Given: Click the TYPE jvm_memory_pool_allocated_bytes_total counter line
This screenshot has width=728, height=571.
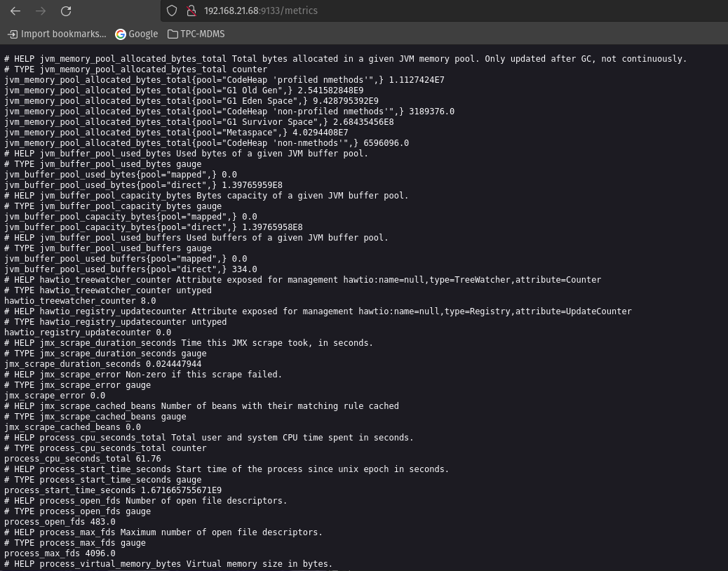Looking at the screenshot, I should (135, 69).
